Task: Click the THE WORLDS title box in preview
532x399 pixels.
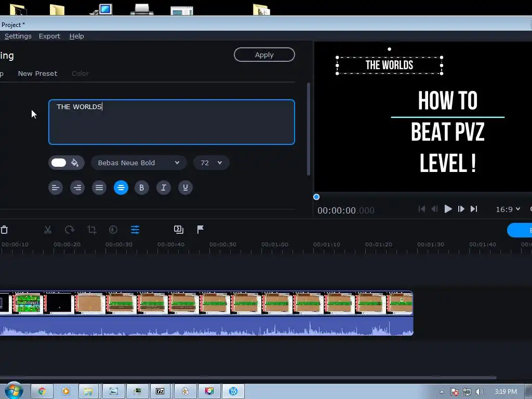Action: click(x=389, y=65)
